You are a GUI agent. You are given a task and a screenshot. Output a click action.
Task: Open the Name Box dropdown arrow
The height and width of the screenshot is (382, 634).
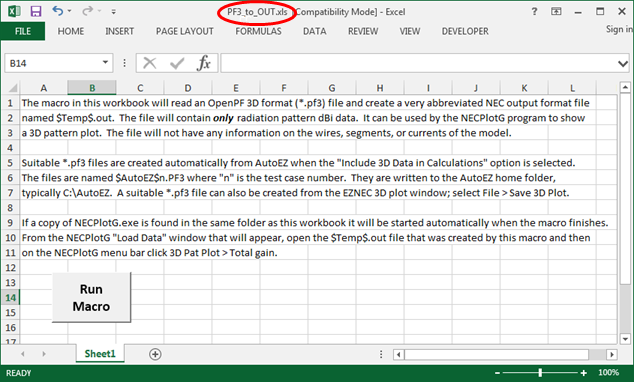coord(105,63)
